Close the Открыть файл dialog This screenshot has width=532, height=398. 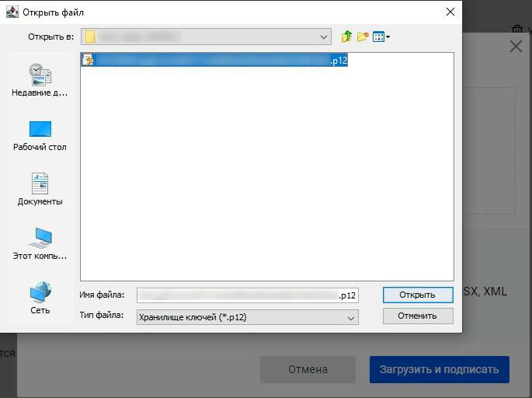coord(449,12)
